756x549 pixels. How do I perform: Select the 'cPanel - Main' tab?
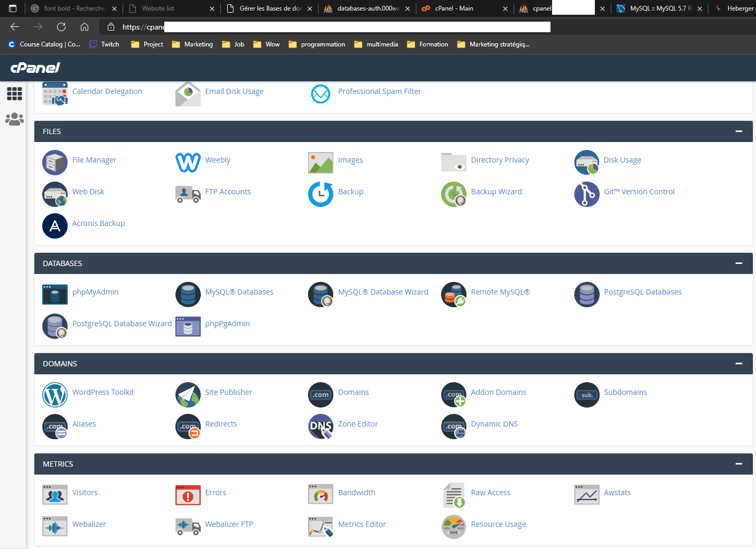464,8
